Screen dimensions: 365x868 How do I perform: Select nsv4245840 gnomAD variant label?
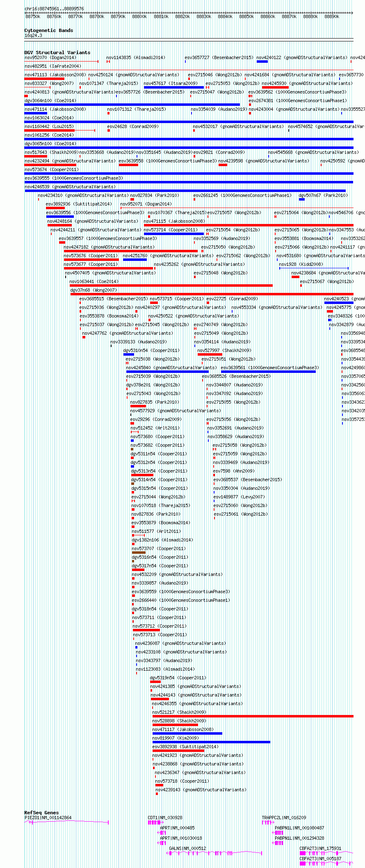click(171, 368)
